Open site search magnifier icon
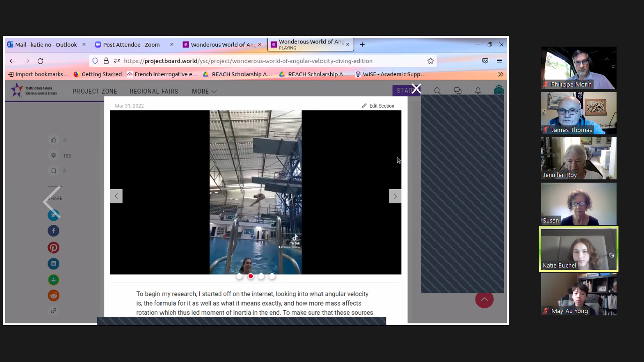This screenshot has width=644, height=362. coord(437,91)
